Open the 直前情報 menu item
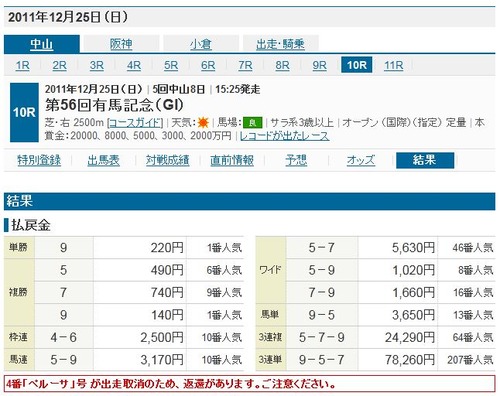Viewport: 500px width, 396px height. pyautogui.click(x=232, y=160)
